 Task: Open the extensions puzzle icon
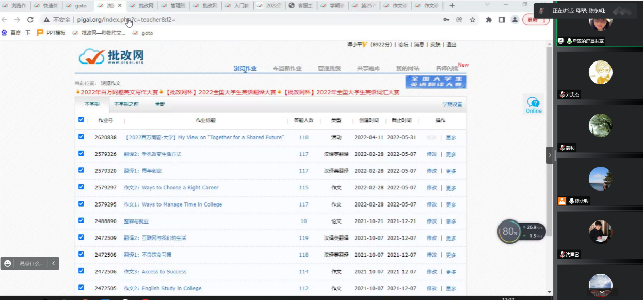489,20
